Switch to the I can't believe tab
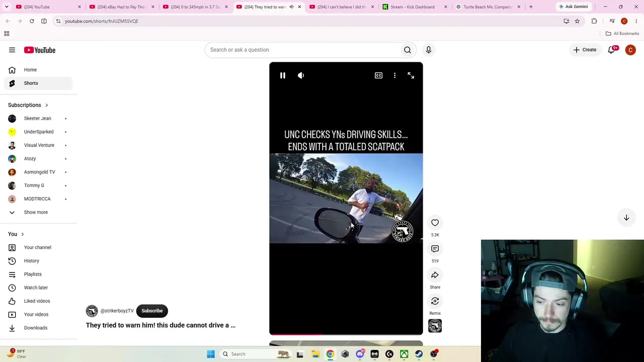 [342, 7]
